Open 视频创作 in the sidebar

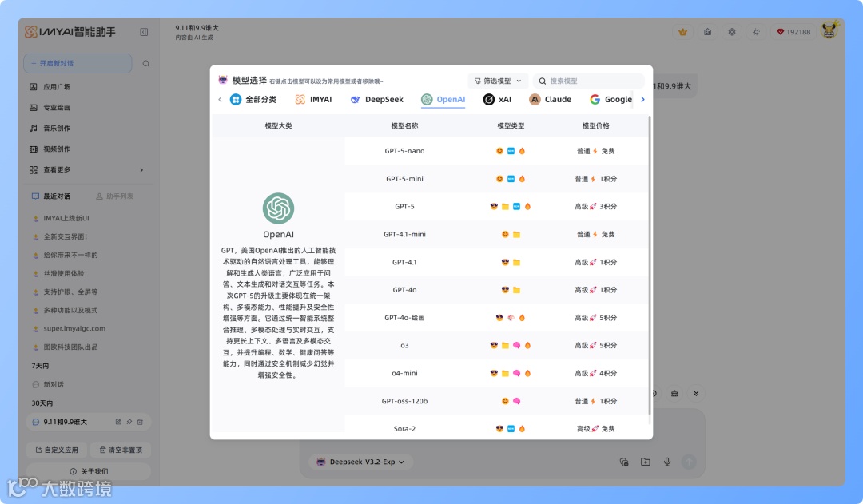(56, 149)
